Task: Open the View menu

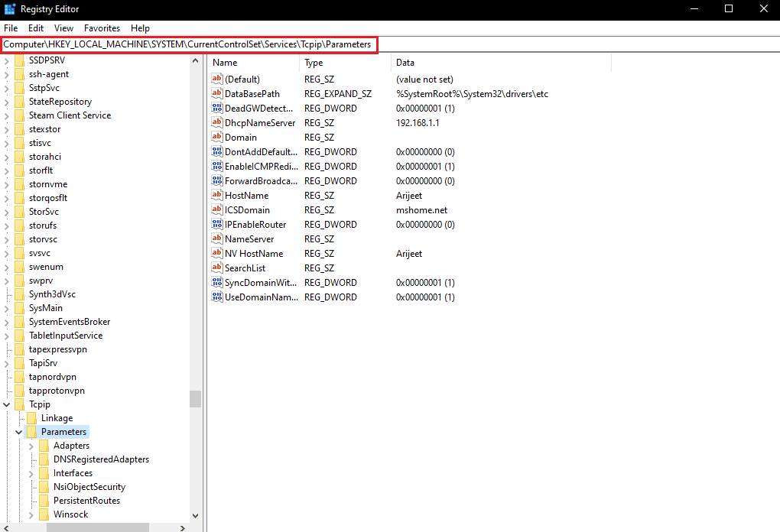Action: point(63,28)
